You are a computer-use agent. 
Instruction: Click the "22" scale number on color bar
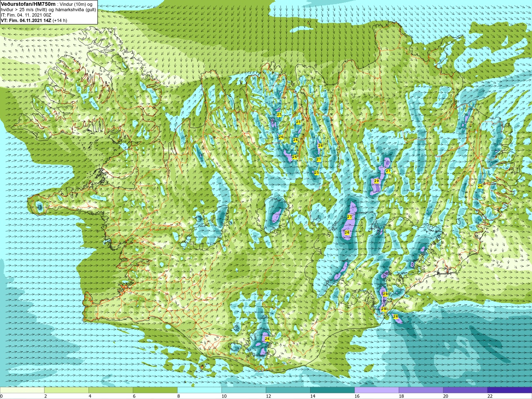pos(490,396)
